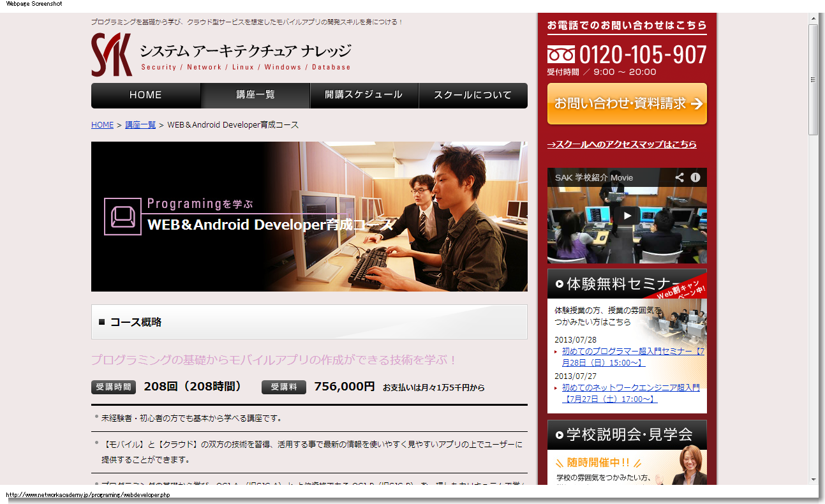The image size is (825, 504).
Task: Open 初めてのネットワークエンジニア超入門 link
Action: tap(630, 393)
